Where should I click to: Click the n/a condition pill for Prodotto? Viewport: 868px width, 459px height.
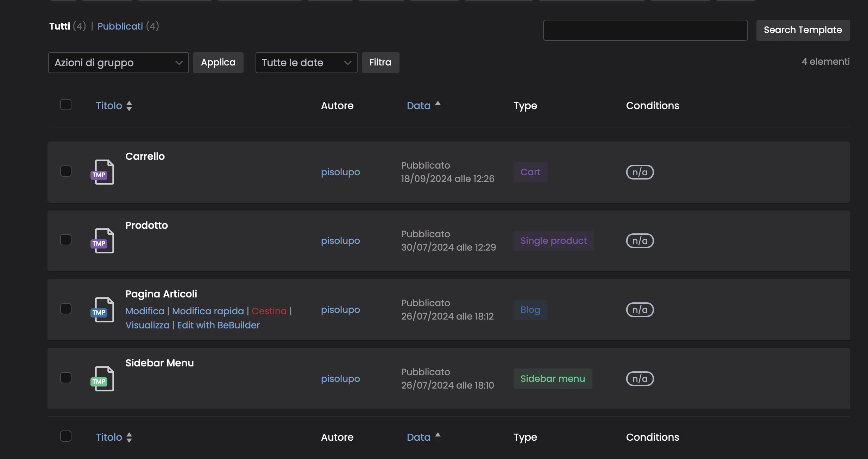[640, 241]
